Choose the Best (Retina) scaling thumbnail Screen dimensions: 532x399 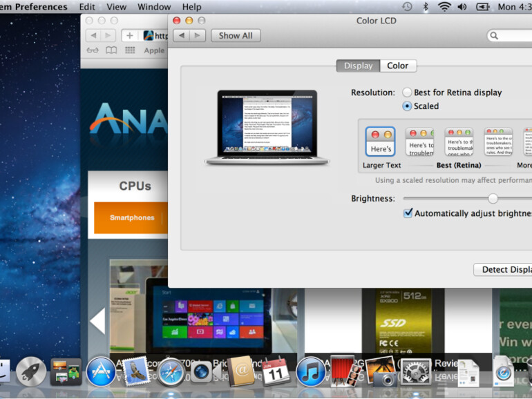pos(459,142)
